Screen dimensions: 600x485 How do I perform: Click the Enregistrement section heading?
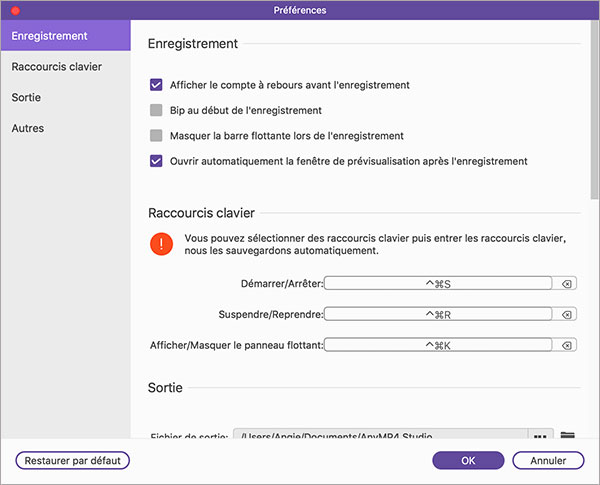[x=193, y=44]
